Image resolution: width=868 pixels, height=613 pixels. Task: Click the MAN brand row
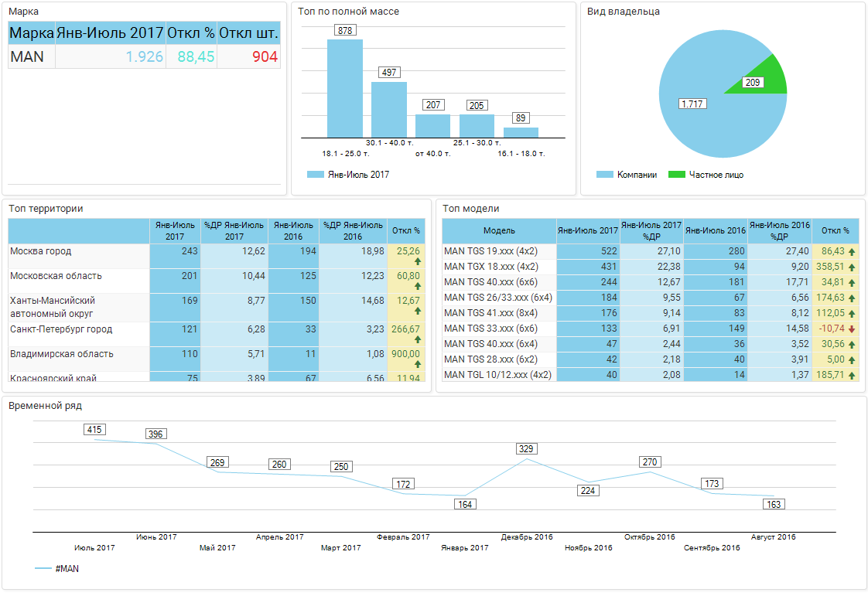(144, 56)
